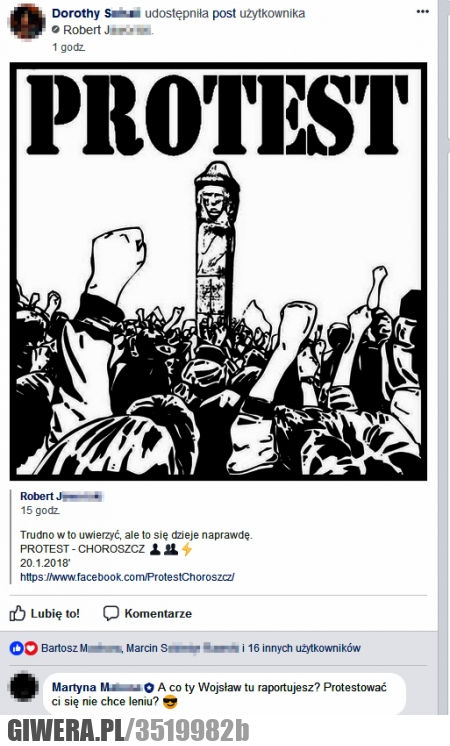
Task: Open the 1 godz. timestamp
Action: [68, 47]
